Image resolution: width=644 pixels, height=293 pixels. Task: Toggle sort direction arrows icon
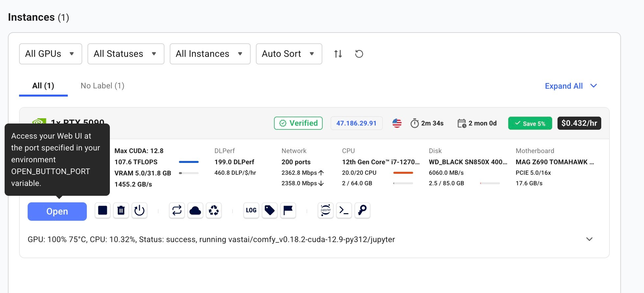338,54
